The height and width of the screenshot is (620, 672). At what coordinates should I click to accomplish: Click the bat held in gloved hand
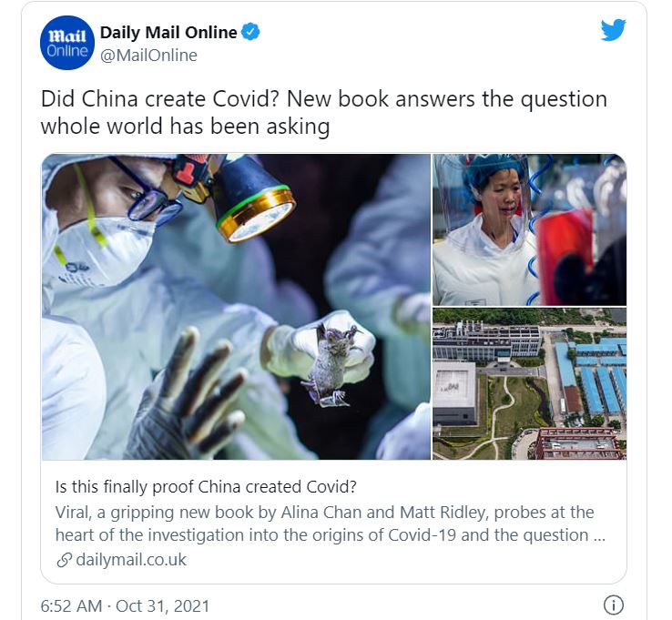tap(331, 365)
